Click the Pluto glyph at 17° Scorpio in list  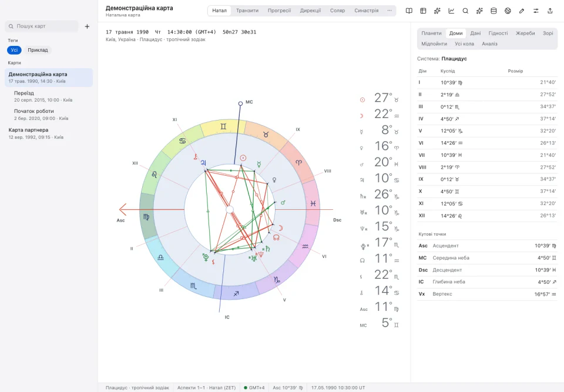coord(363,247)
